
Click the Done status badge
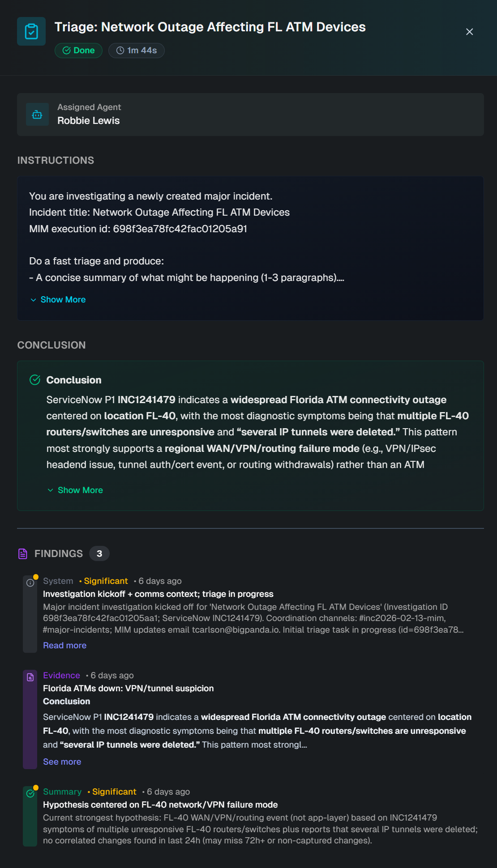point(79,51)
